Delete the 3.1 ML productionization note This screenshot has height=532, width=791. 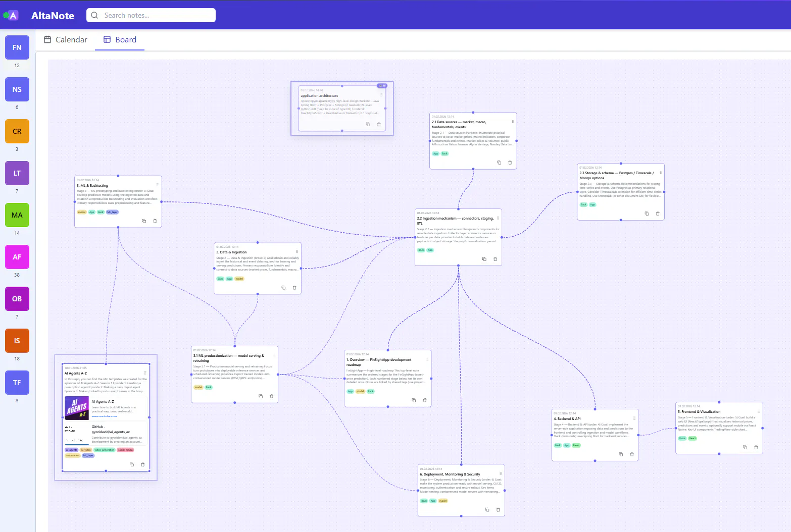(272, 396)
